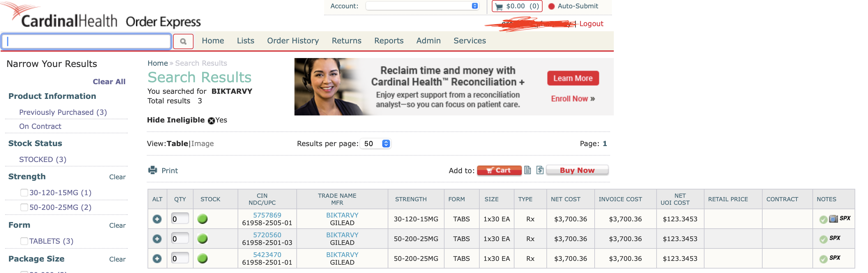Open the Account dropdown
The image size is (868, 273).
click(422, 6)
